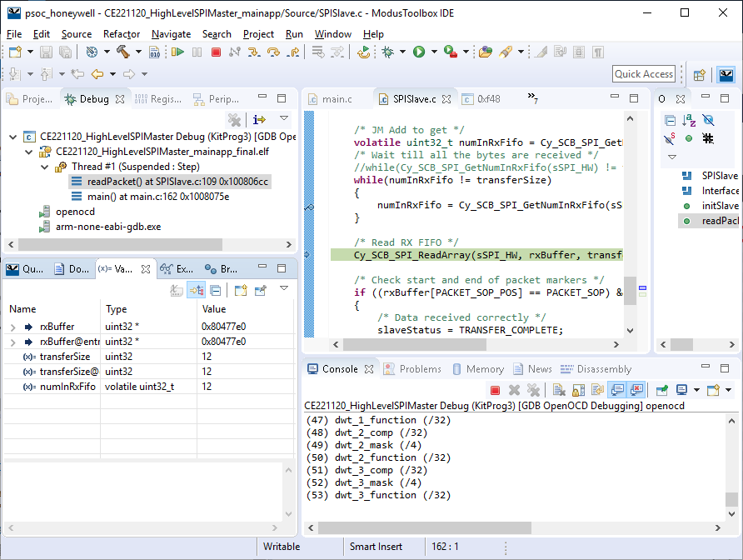Toggle show console when standard output changes
Screen dimensions: 743x560
pyautogui.click(x=617, y=390)
